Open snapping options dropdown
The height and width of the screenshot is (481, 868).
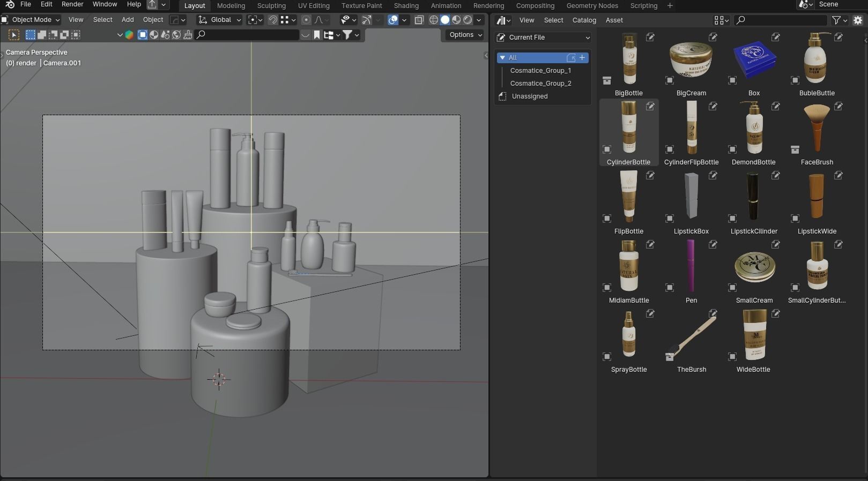click(288, 20)
